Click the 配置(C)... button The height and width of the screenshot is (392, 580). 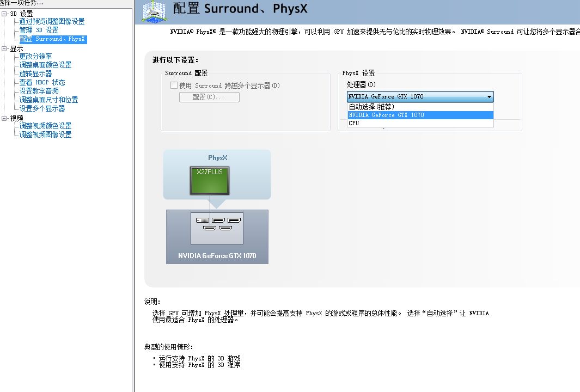209,97
